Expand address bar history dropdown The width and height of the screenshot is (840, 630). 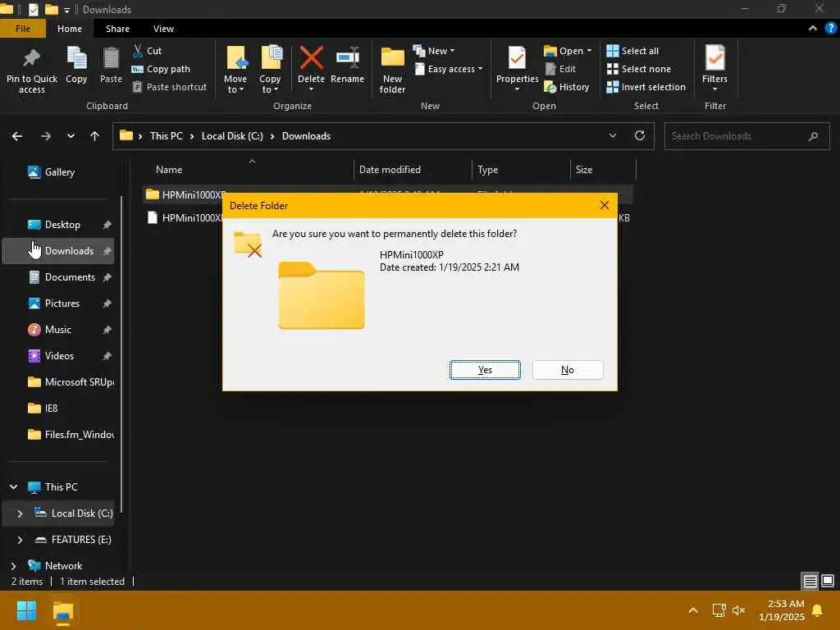pos(613,135)
